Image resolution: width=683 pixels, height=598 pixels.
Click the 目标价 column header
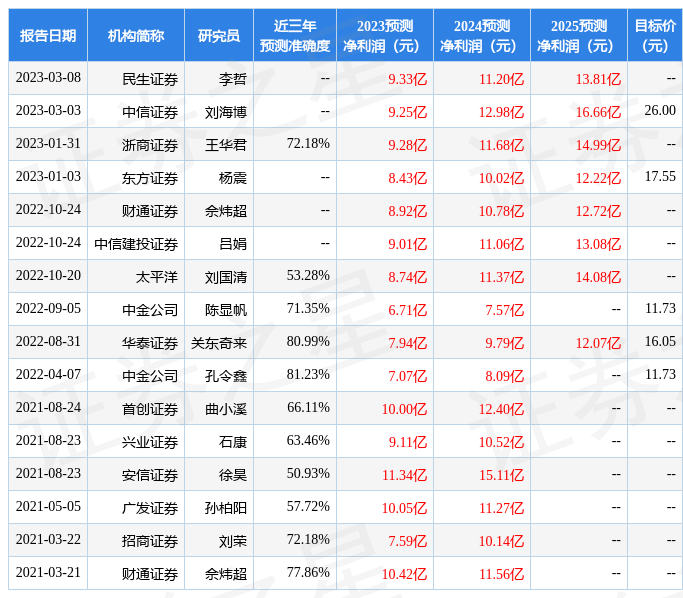(655, 35)
